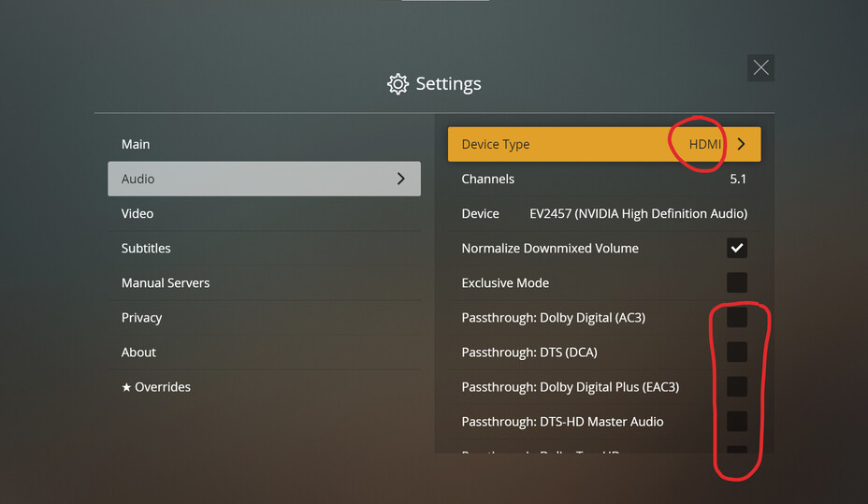Open the About section
The width and height of the screenshot is (868, 504).
pyautogui.click(x=138, y=352)
